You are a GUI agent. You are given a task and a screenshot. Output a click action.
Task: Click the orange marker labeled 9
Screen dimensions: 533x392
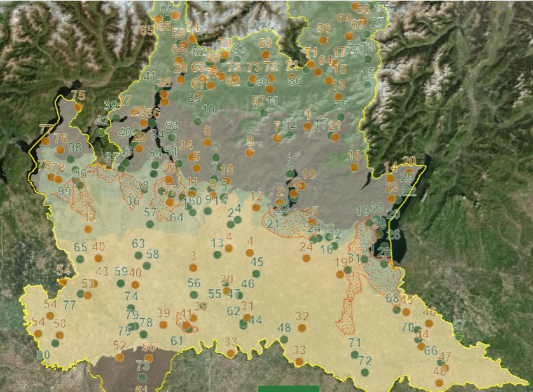coord(250,152)
